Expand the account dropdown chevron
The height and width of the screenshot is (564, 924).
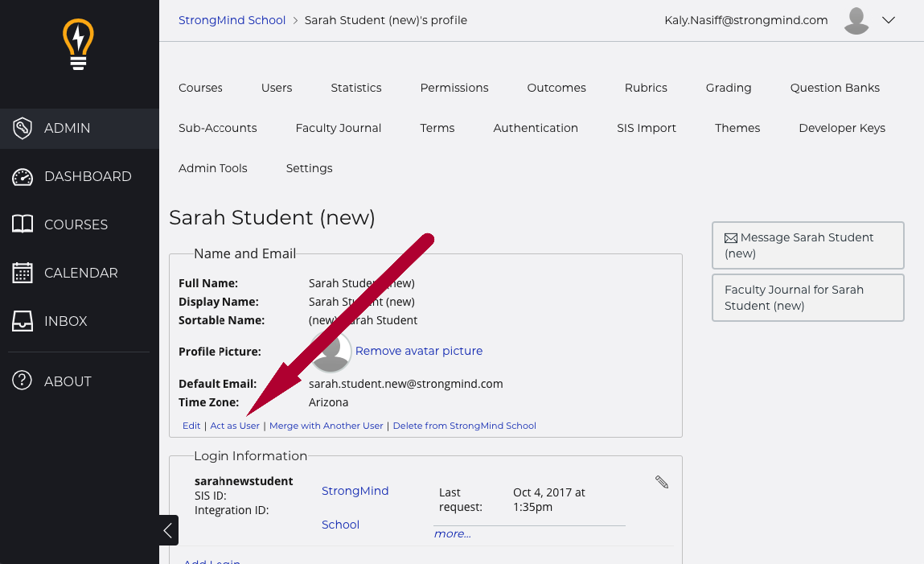[x=889, y=21]
